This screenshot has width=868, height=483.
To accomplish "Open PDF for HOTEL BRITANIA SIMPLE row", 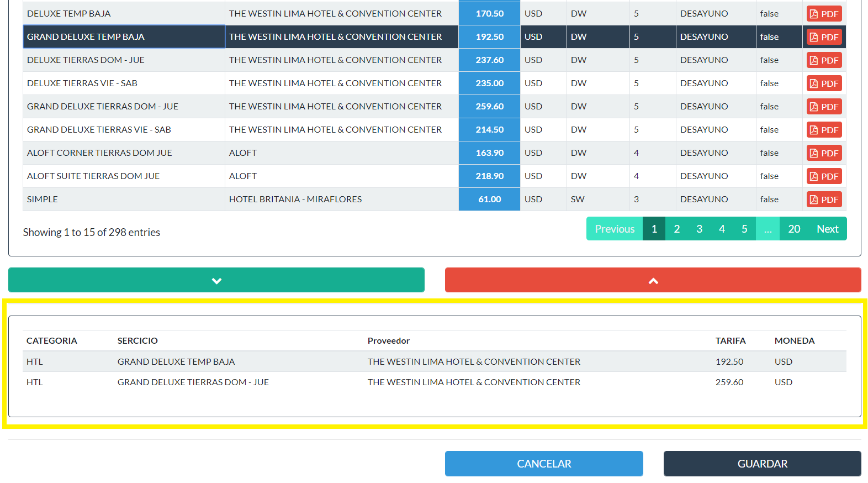I will [x=824, y=200].
